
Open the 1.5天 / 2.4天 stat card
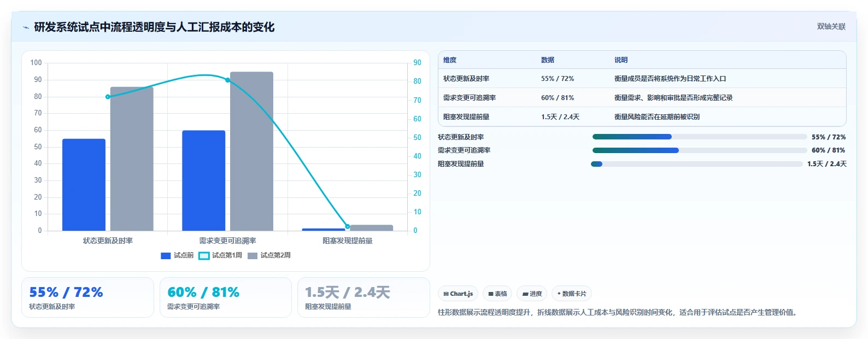tap(363, 297)
